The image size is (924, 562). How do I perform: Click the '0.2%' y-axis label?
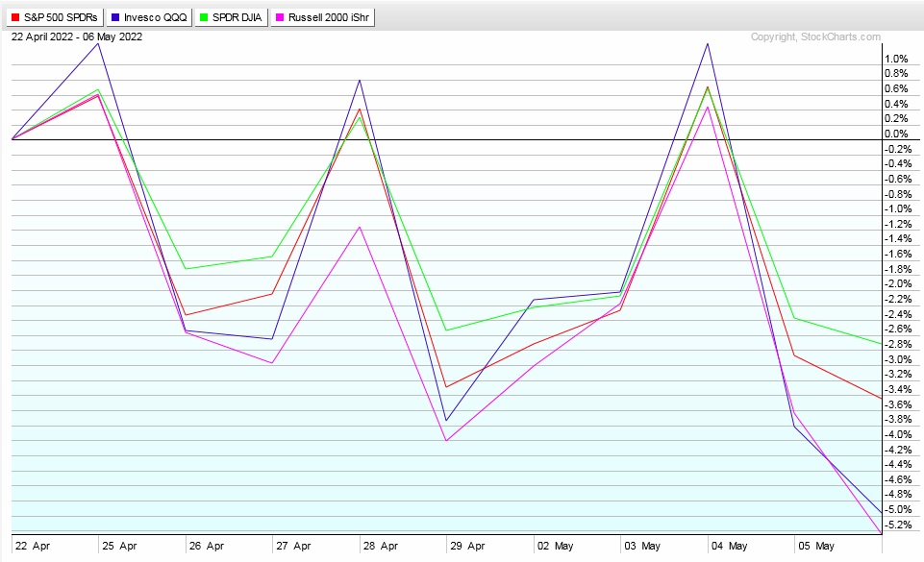coord(896,119)
